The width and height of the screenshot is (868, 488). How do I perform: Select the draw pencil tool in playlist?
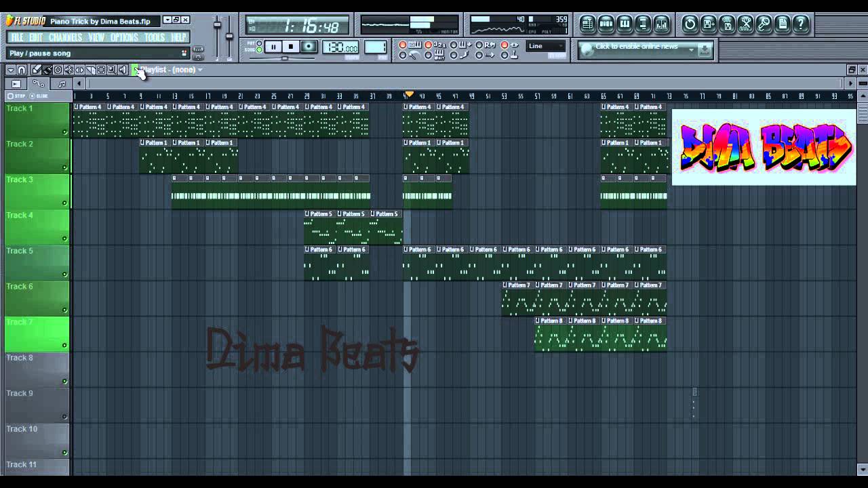click(x=36, y=70)
